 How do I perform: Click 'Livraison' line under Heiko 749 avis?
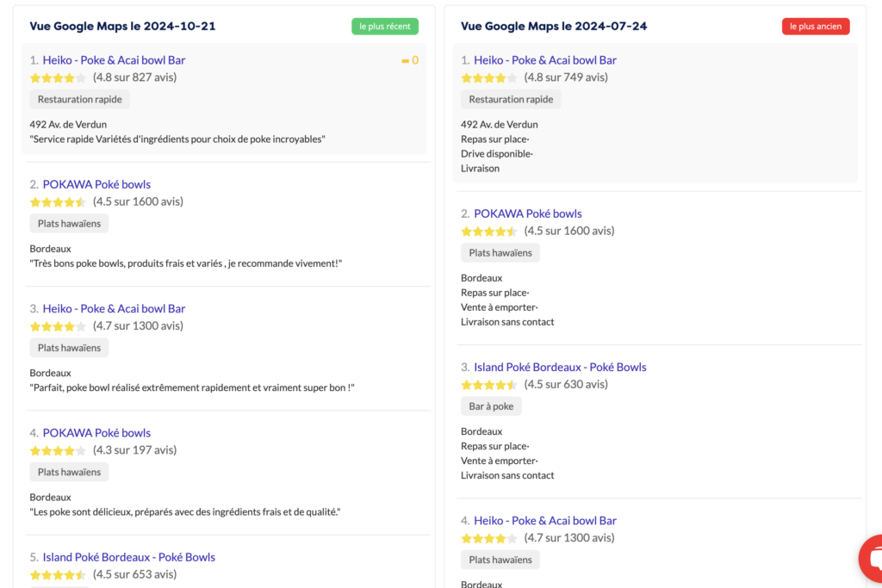480,169
